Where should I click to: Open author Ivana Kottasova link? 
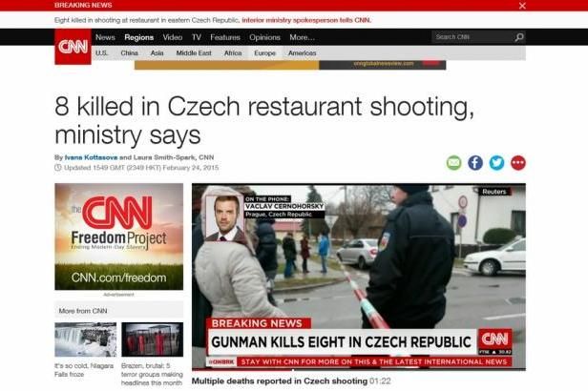[91, 157]
